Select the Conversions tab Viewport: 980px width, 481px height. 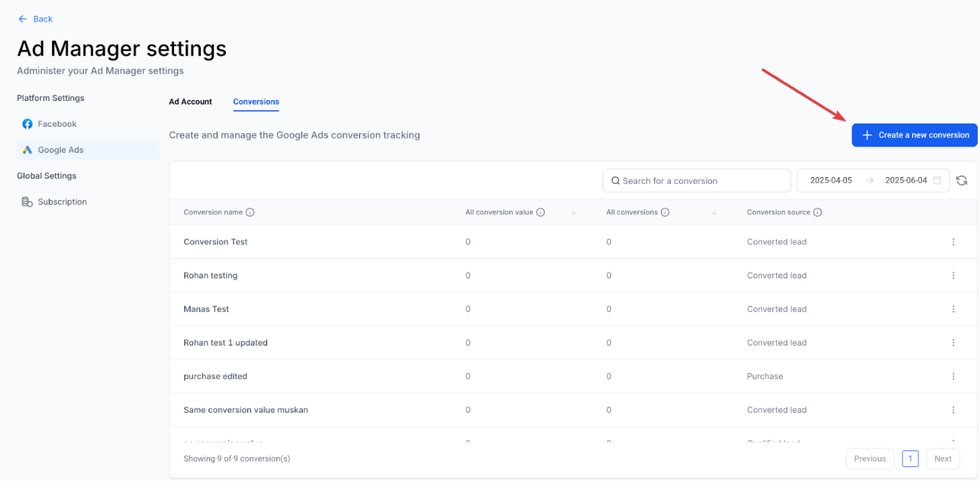tap(256, 102)
